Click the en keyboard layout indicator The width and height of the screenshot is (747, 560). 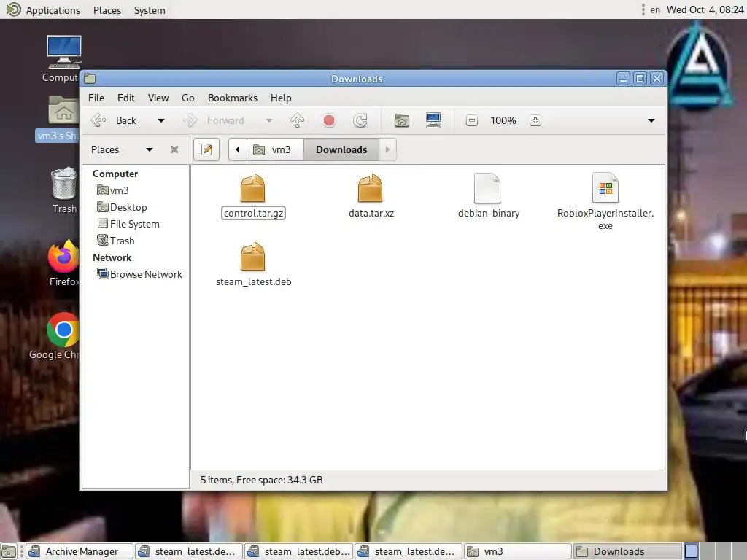(x=655, y=9)
